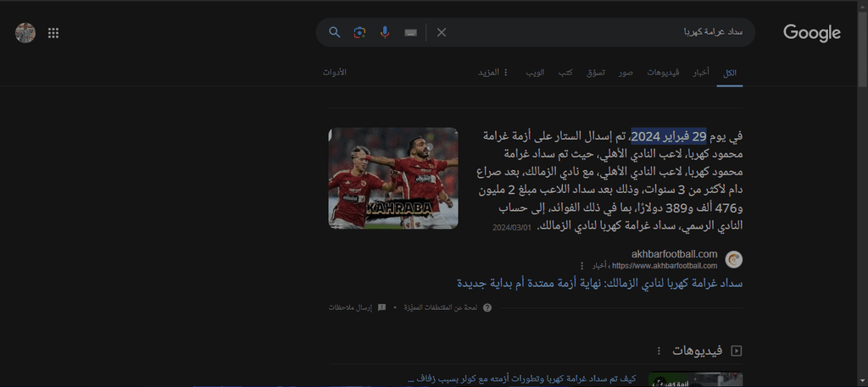Open the Google apps grid
This screenshot has height=387, width=868.
(53, 33)
